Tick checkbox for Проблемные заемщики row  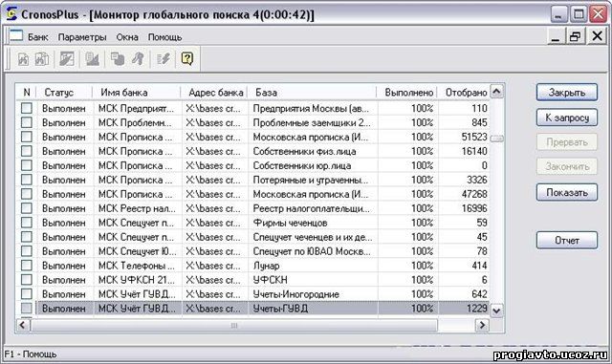(x=27, y=122)
